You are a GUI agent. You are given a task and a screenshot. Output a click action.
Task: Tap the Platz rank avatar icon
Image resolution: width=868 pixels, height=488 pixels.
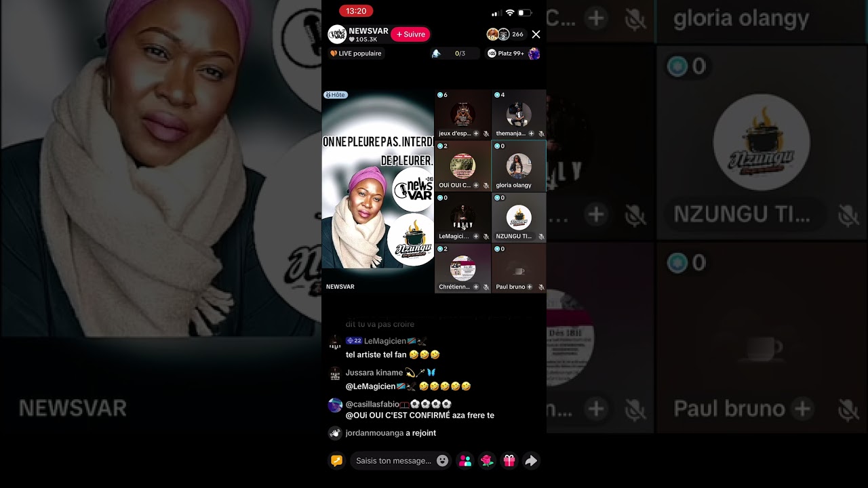(534, 54)
